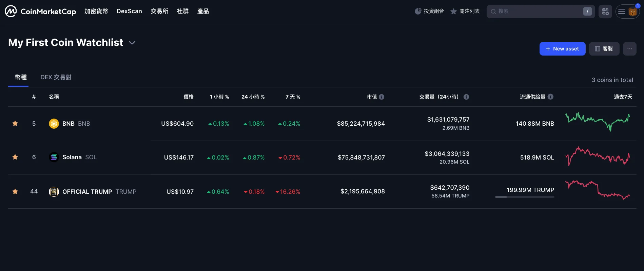Click the BNB coin logo
The image size is (644, 271).
pyautogui.click(x=54, y=124)
